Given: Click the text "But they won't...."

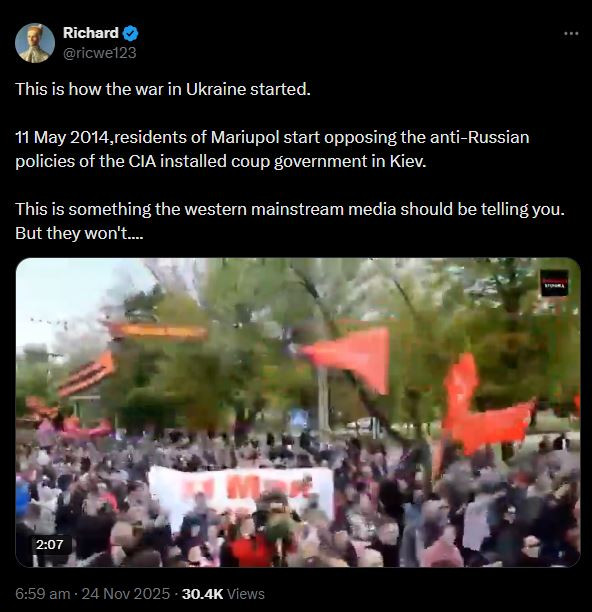Looking at the screenshot, I should pos(79,233).
